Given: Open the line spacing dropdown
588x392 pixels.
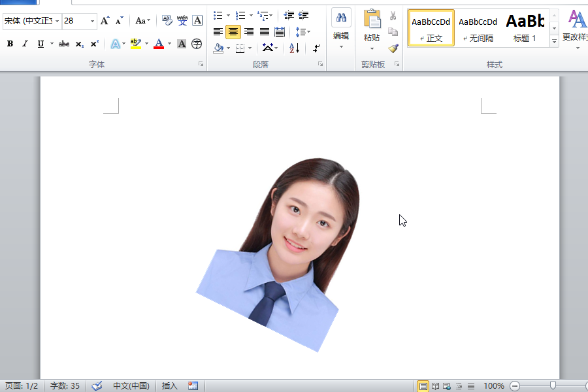Looking at the screenshot, I should pyautogui.click(x=302, y=32).
